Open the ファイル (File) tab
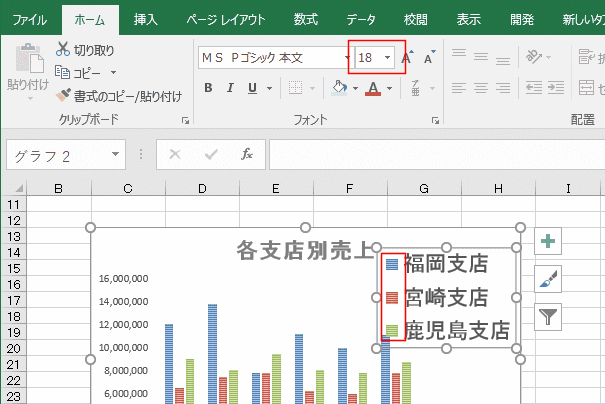 click(29, 18)
